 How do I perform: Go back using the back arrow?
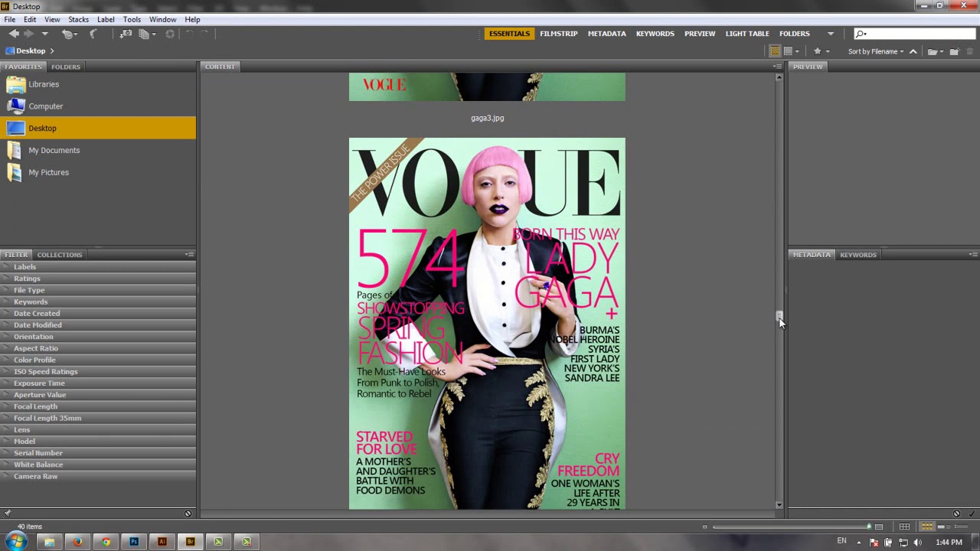14,34
